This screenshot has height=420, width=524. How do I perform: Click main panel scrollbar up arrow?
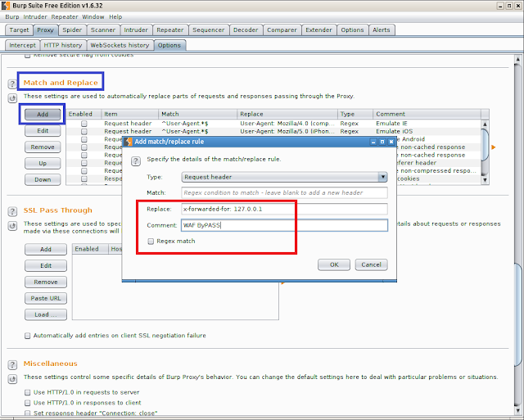click(517, 60)
